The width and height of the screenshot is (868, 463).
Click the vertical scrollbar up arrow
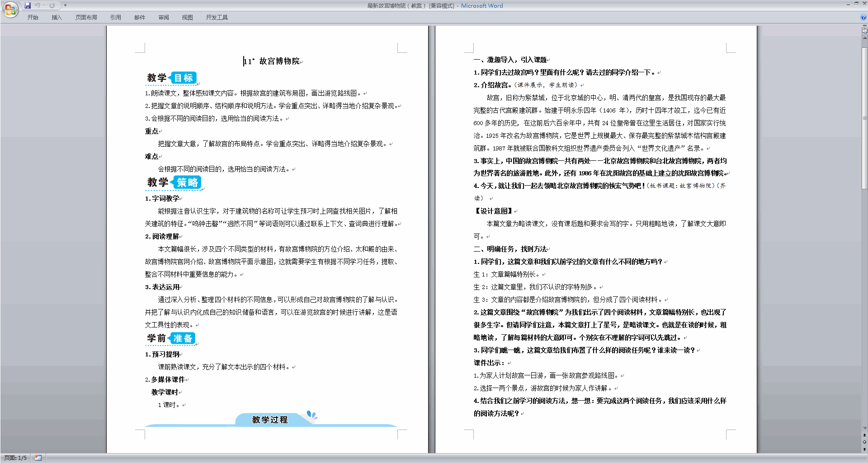tap(864, 38)
